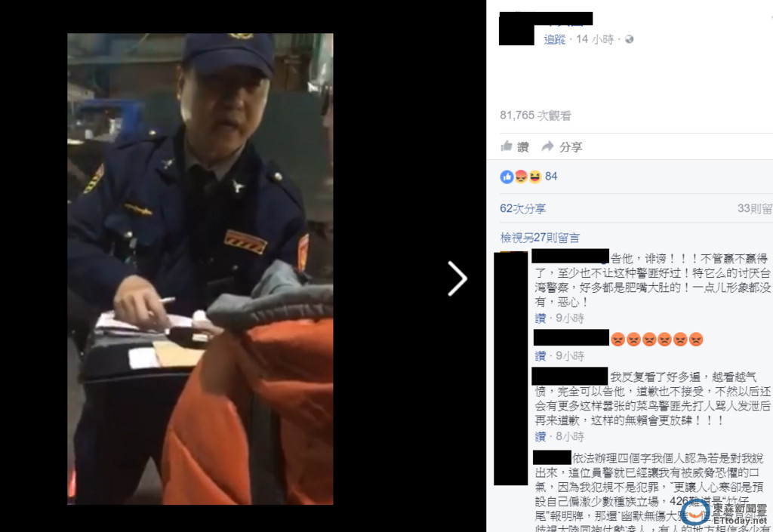Click the thumbs-up 讚 icon under the view count
This screenshot has height=532, width=773.
click(507, 146)
